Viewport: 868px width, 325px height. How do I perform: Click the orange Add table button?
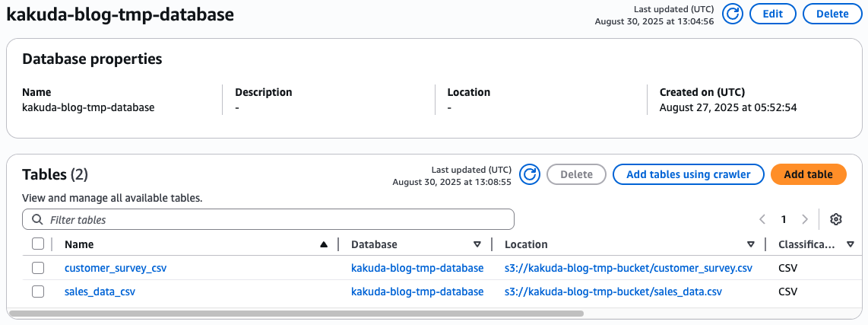(808, 174)
